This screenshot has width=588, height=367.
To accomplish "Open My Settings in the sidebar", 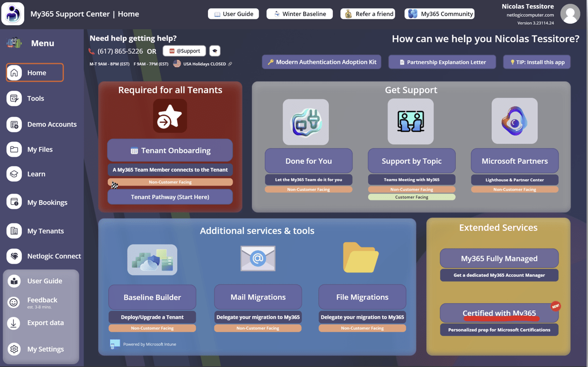I will [x=45, y=349].
